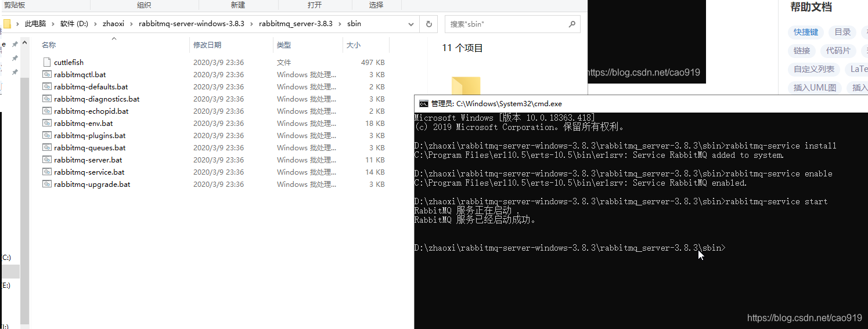Click 自定义列表 tag in 帮助文档 panel
The image size is (868, 329).
pos(814,69)
